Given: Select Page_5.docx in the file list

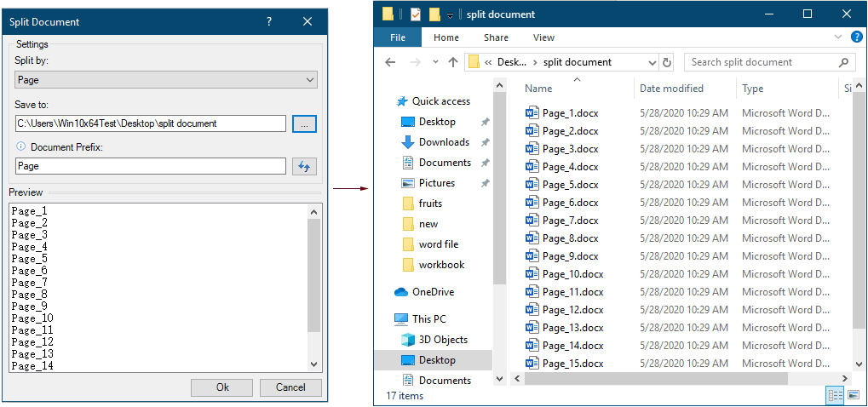Looking at the screenshot, I should click(x=570, y=185).
